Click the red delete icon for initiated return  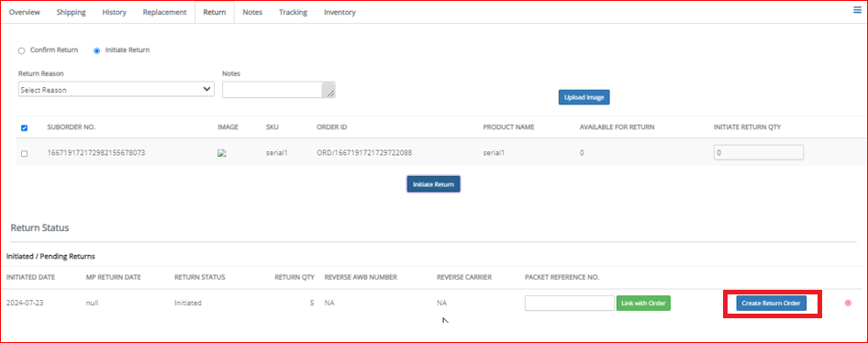point(848,304)
